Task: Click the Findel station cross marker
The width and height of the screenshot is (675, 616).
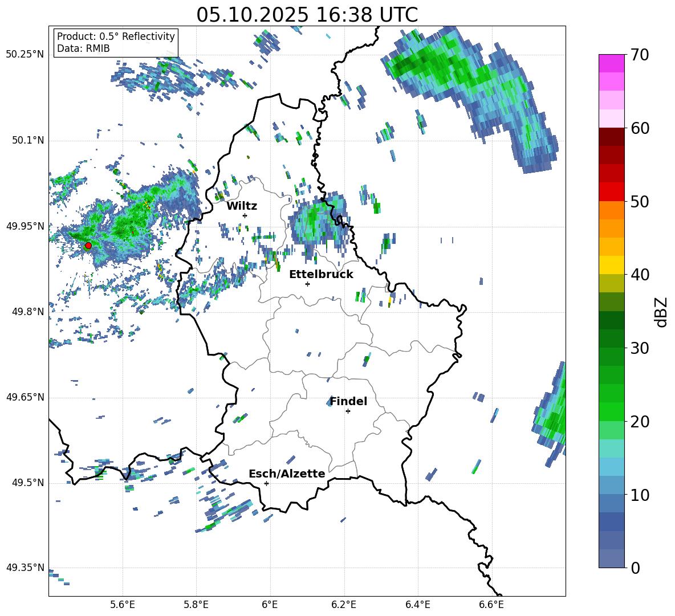Action: (x=348, y=411)
